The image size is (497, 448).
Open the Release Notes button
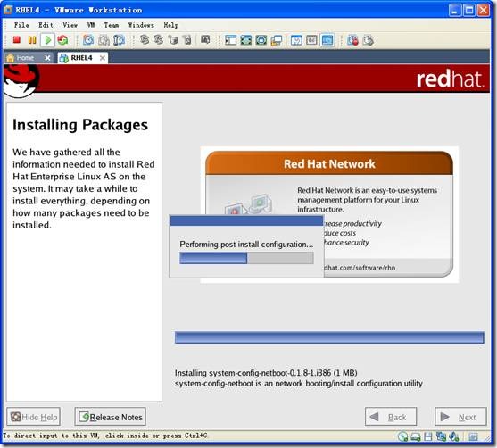pyautogui.click(x=111, y=417)
